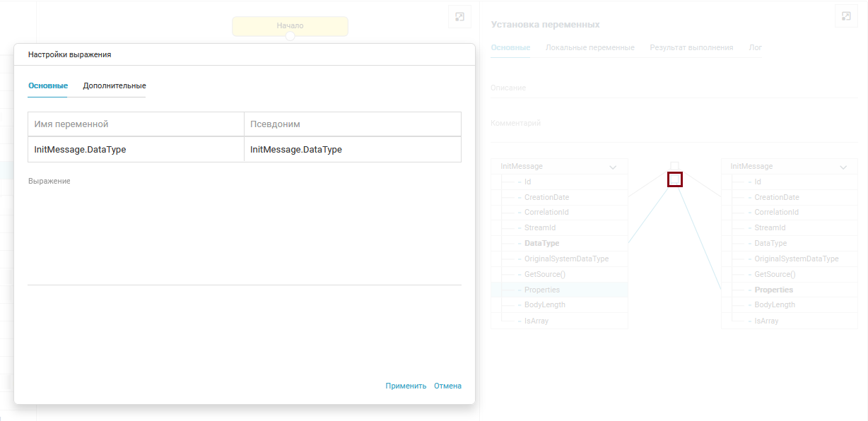The width and height of the screenshot is (868, 421).
Task: Switch to the Лог tab
Action: (755, 47)
